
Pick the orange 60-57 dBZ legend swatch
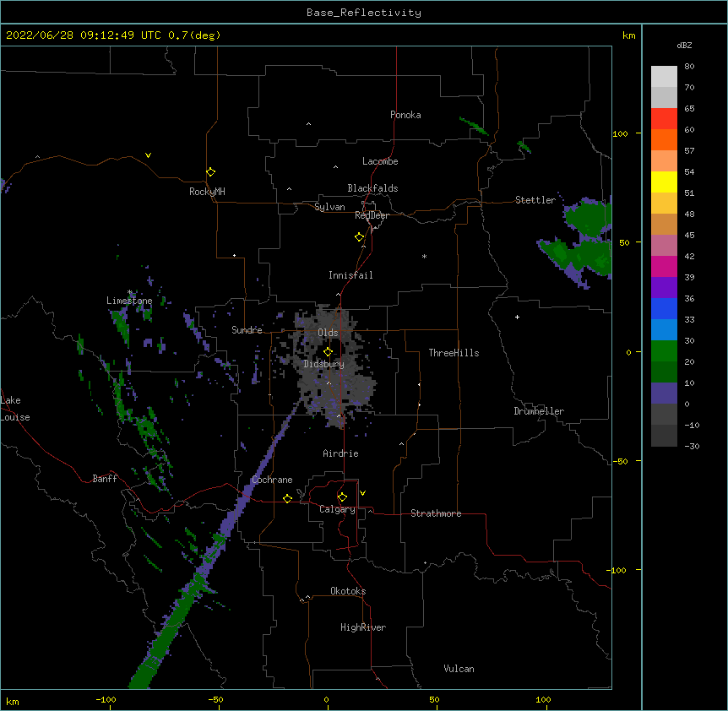click(x=664, y=139)
